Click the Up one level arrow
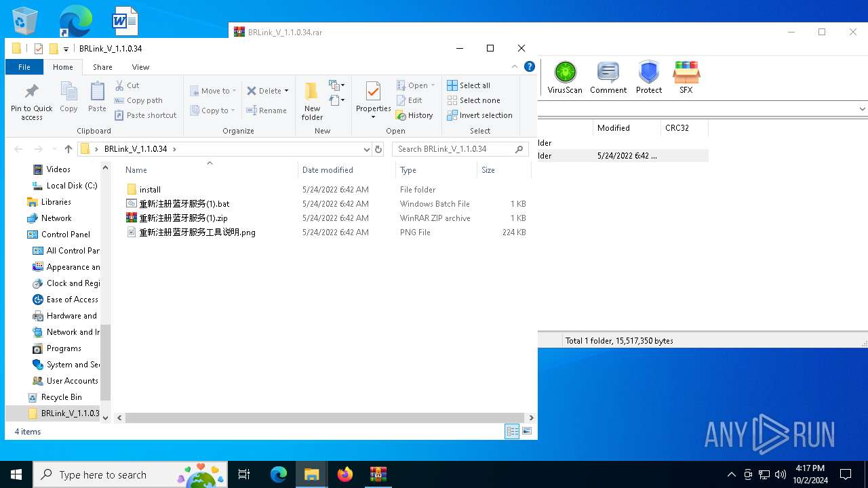Image resolution: width=868 pixels, height=488 pixels. click(68, 149)
